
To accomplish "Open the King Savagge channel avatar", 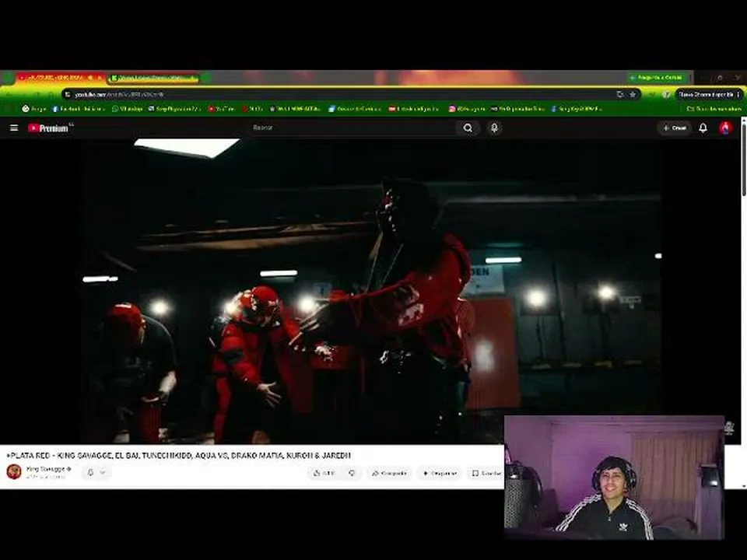I will 14,471.
